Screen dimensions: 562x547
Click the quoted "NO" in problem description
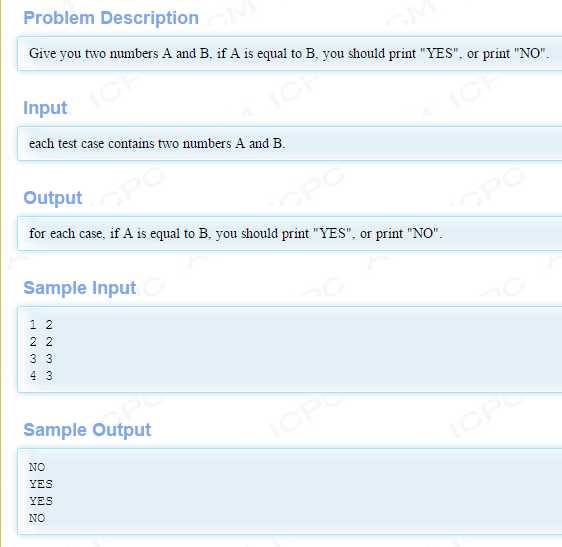coord(530,53)
